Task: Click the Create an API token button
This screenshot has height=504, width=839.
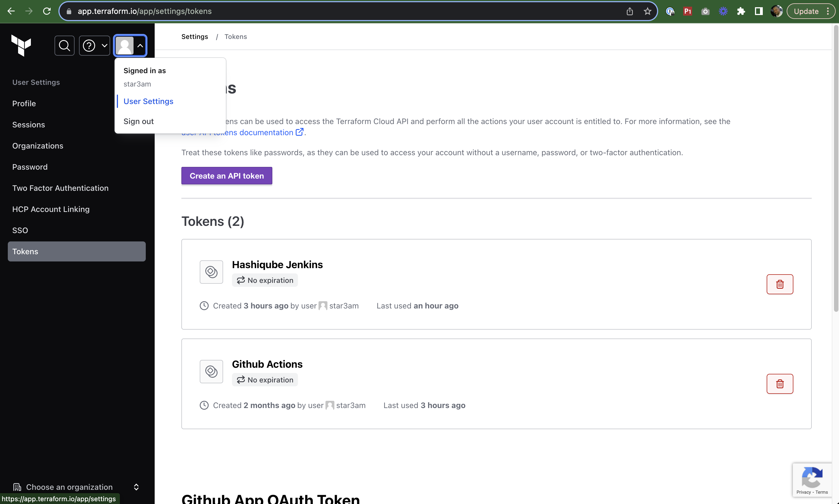Action: click(x=227, y=176)
